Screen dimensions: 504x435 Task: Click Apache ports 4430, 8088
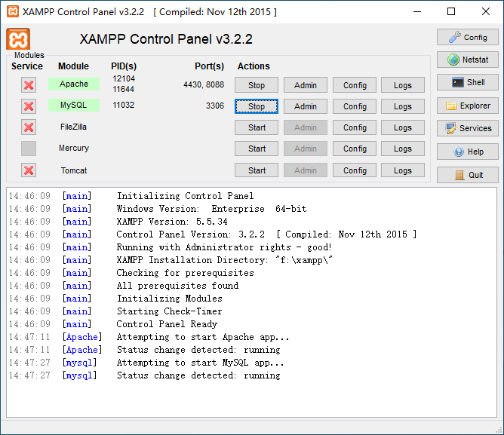pos(204,84)
